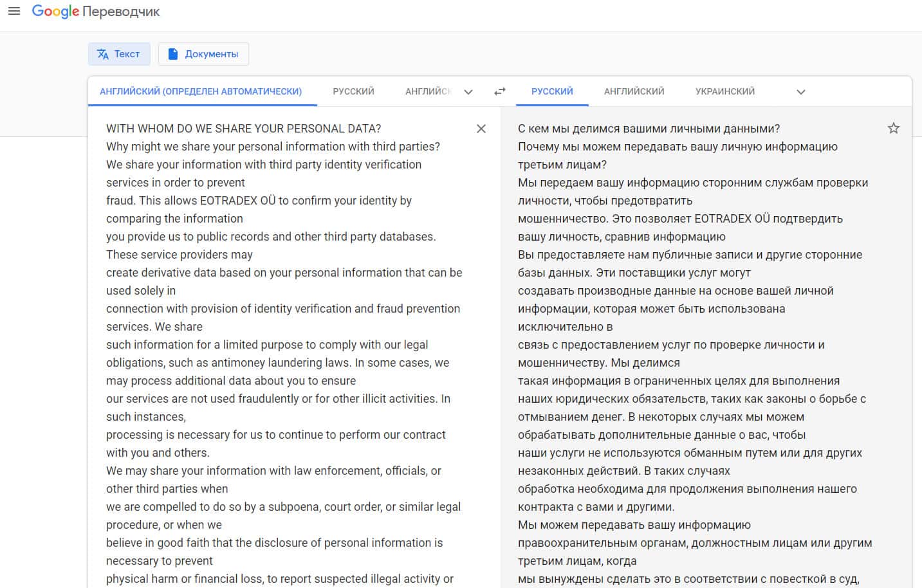The width and height of the screenshot is (922, 588).
Task: Open the main menu hamburger icon
Action: [14, 11]
